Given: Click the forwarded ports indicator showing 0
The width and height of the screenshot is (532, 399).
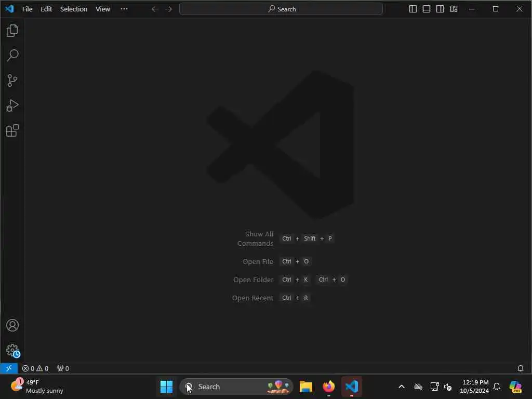Looking at the screenshot, I should click(63, 369).
